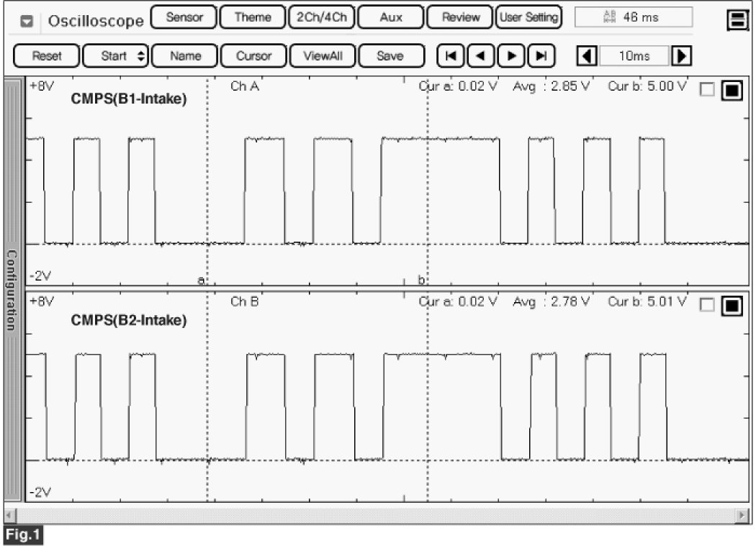Open the Theme menu

(252, 17)
